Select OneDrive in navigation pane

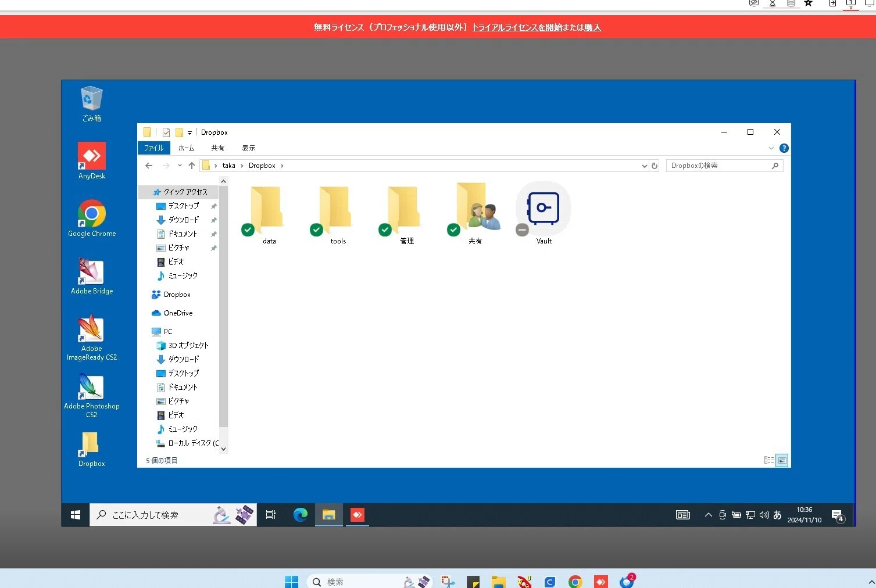click(172, 313)
